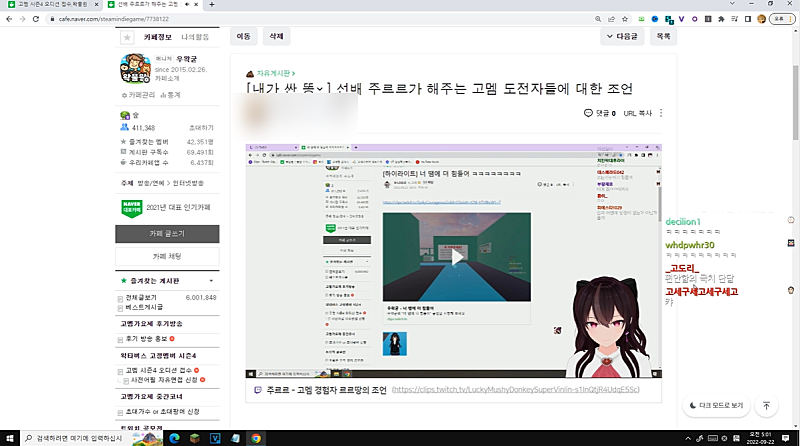Open the blue V app in taskbar
Image resolution: width=800 pixels, height=446 pixels.
point(215,438)
